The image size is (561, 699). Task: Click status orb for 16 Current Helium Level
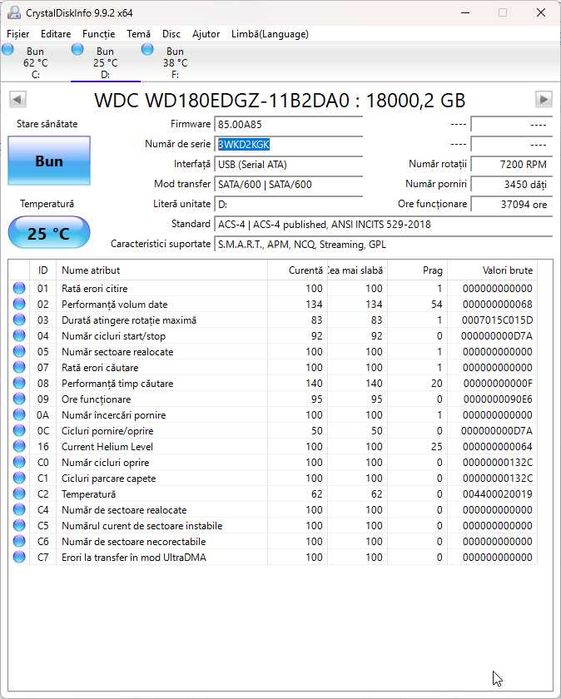(19, 447)
